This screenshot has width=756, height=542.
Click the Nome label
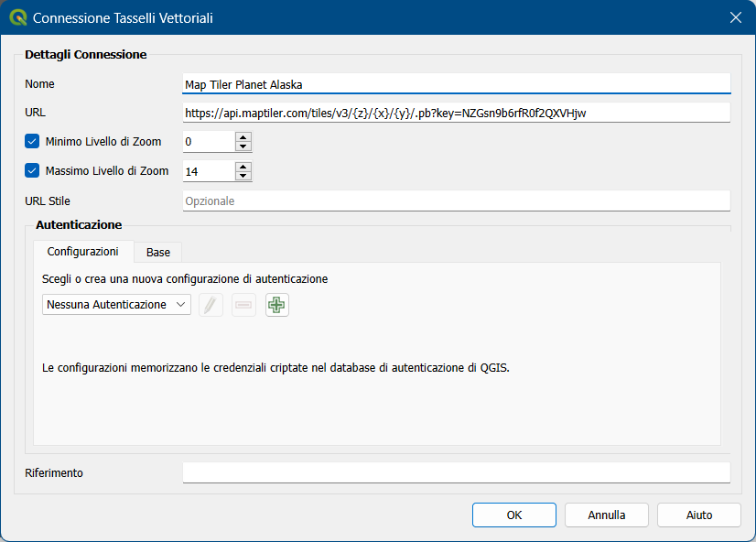point(39,84)
